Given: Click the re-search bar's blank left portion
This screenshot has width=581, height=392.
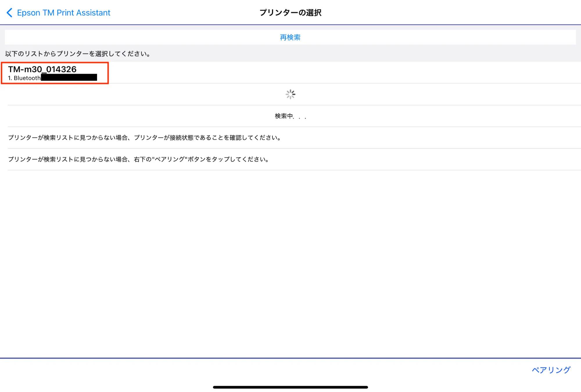Looking at the screenshot, I should coord(116,37).
